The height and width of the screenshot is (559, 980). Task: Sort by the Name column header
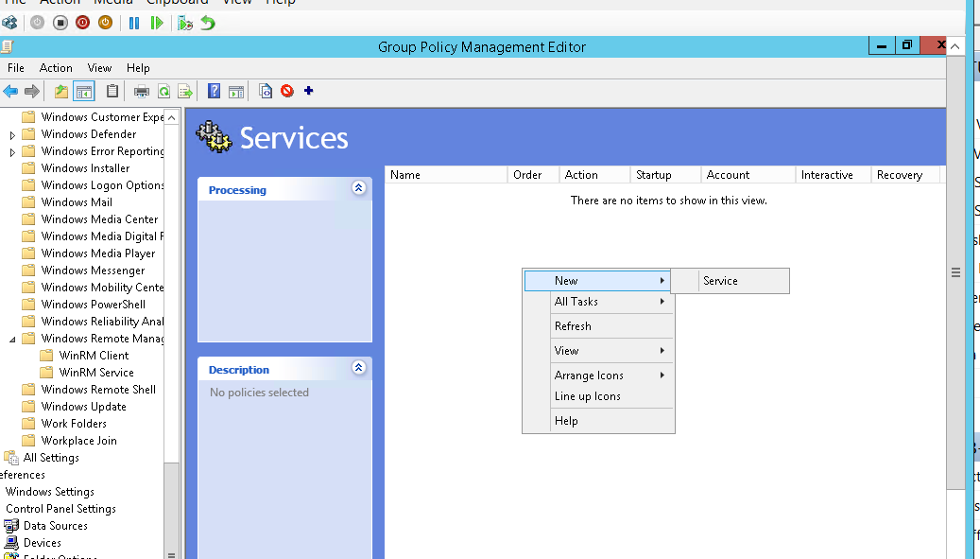pyautogui.click(x=446, y=175)
